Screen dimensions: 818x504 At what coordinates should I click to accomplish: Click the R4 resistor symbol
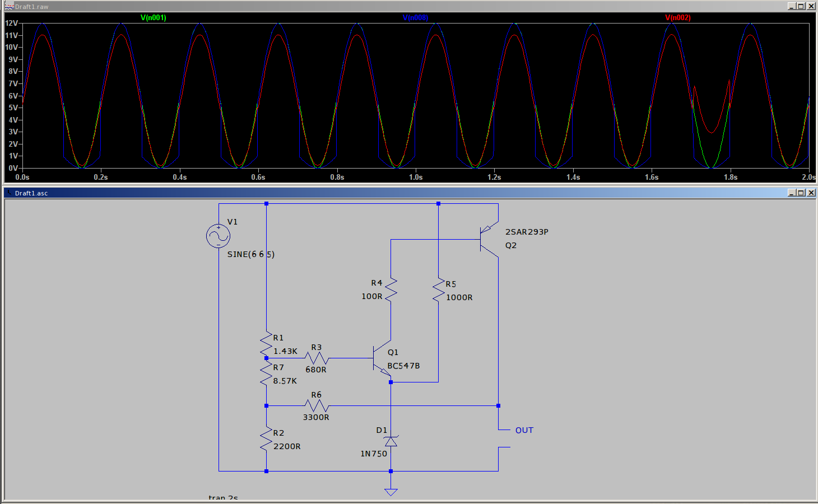(x=391, y=290)
